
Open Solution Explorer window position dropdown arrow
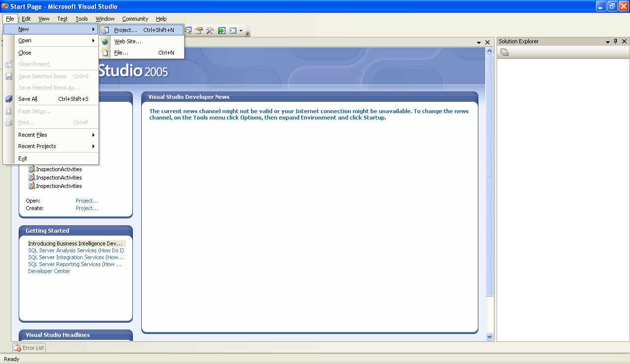(x=608, y=42)
